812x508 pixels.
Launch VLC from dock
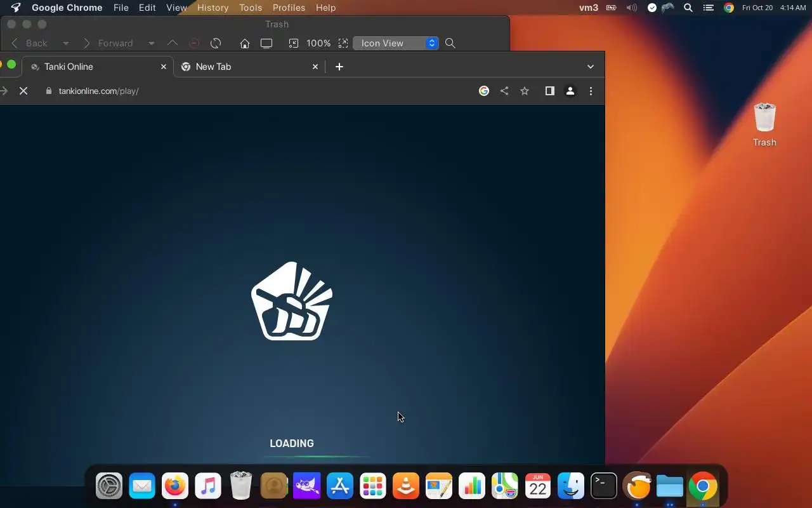coord(406,486)
